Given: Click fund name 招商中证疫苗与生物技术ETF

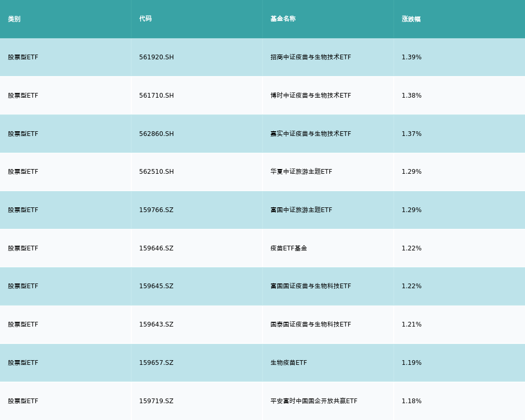Looking at the screenshot, I should (311, 57).
